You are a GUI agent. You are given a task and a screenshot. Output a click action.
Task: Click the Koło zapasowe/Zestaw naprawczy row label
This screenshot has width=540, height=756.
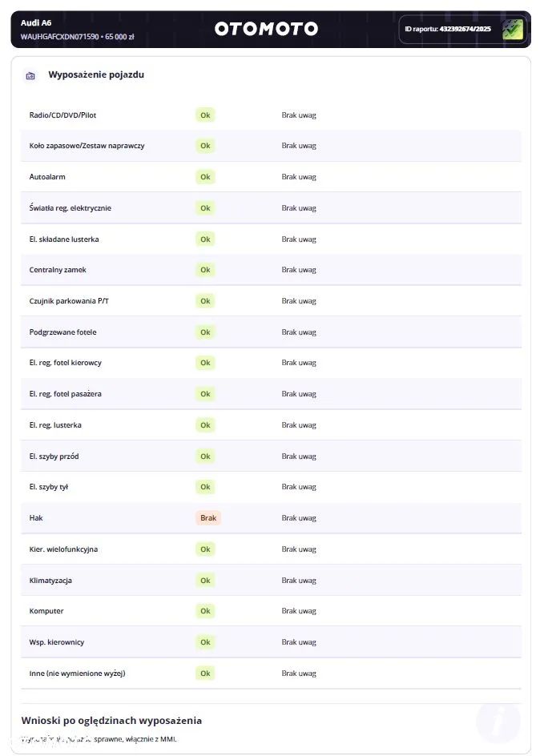(87, 146)
